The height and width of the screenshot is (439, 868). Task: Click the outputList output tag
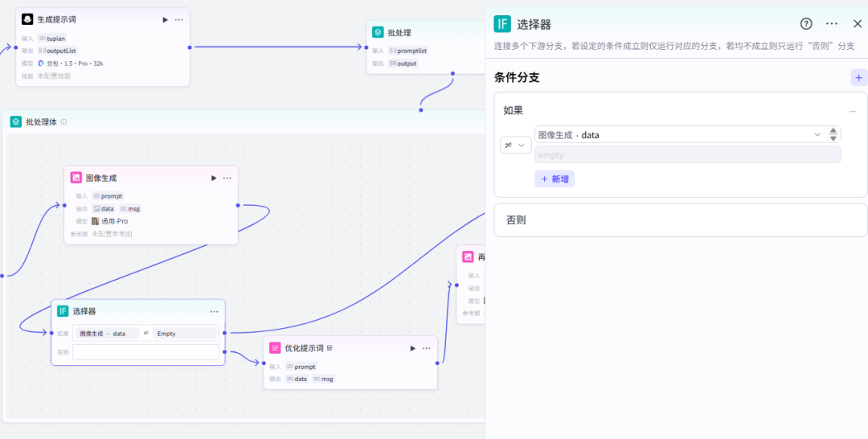(58, 51)
